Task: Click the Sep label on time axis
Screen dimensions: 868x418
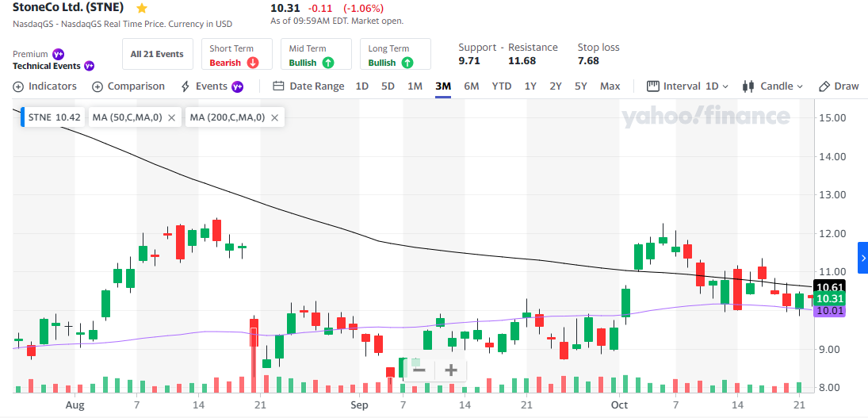Action: click(x=359, y=405)
